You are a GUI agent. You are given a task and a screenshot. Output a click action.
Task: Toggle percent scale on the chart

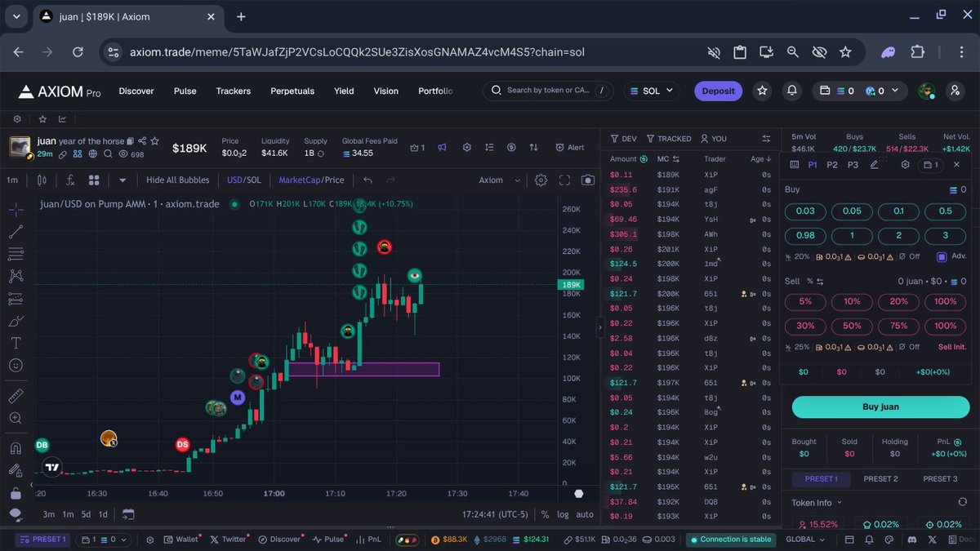coord(545,514)
